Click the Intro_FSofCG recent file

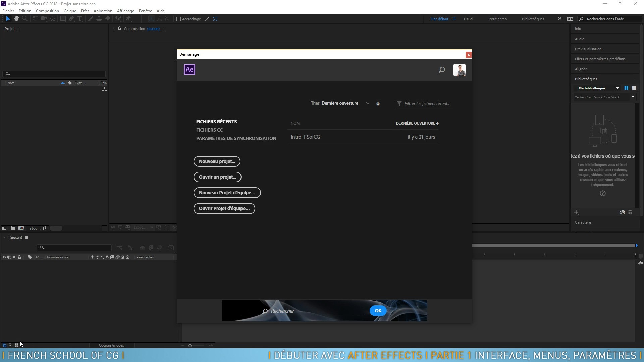[x=305, y=136]
